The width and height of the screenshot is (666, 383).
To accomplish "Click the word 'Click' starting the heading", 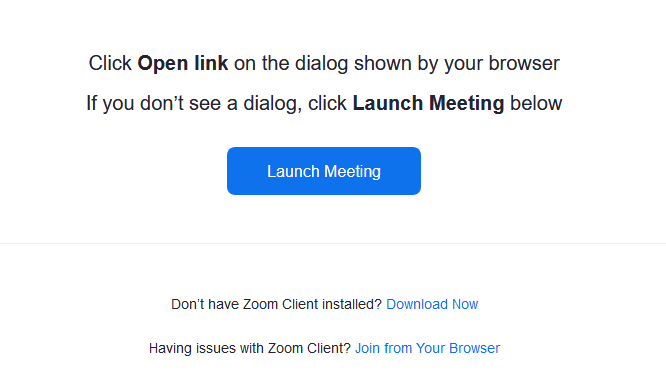I will pyautogui.click(x=110, y=63).
